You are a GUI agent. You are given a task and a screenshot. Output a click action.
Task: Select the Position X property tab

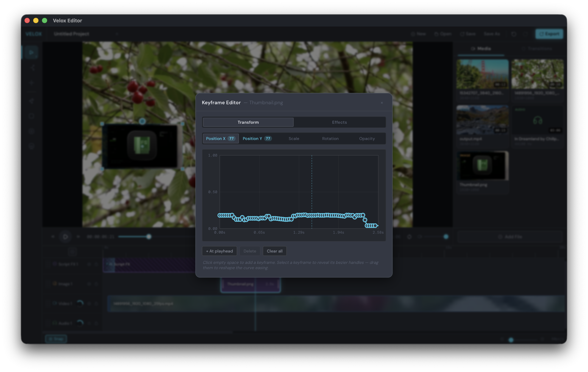pyautogui.click(x=221, y=139)
